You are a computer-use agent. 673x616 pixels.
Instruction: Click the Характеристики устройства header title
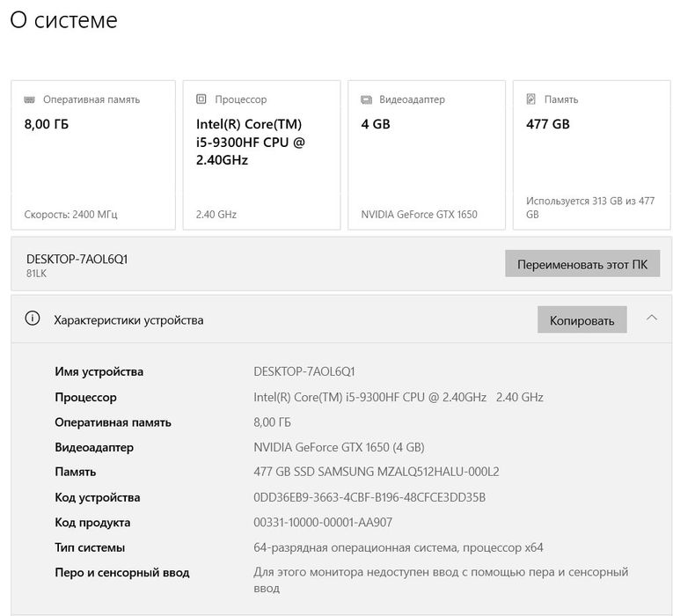128,320
